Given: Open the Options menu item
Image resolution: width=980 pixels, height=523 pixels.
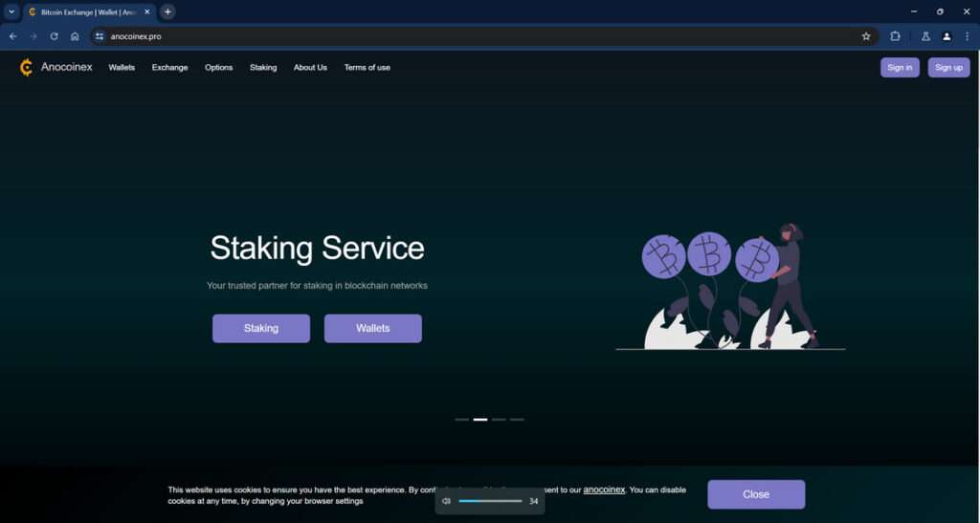Looking at the screenshot, I should point(219,67).
